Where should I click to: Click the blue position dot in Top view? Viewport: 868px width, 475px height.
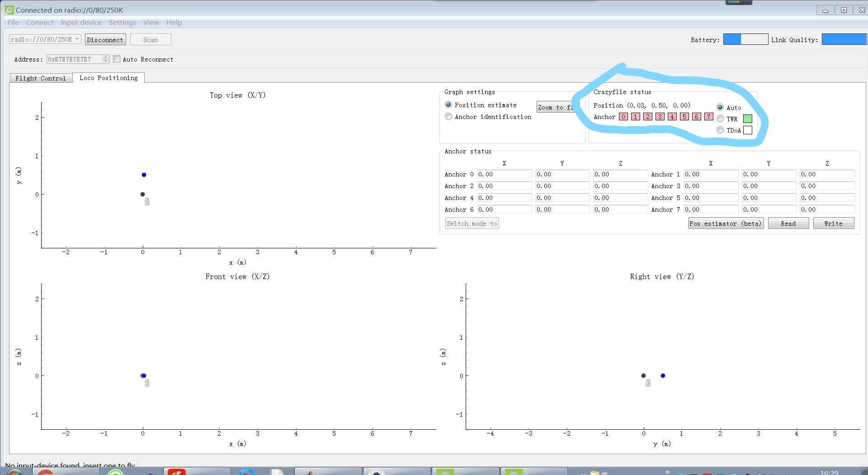(144, 175)
